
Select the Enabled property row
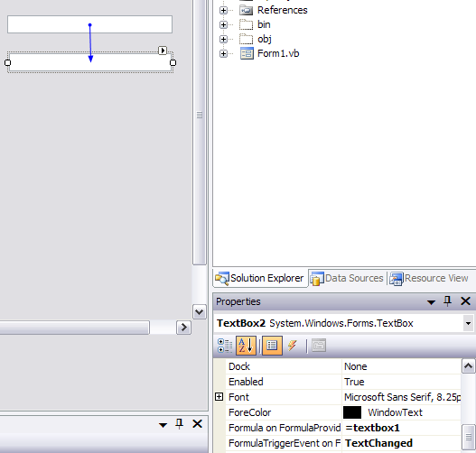click(343, 382)
